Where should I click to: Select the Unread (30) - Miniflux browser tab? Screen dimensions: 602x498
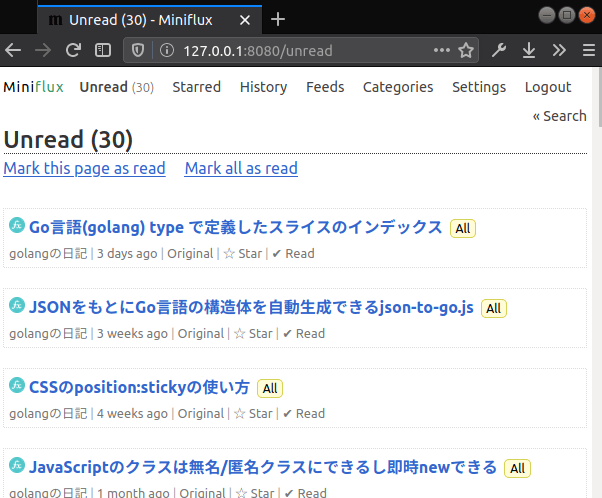(150, 20)
